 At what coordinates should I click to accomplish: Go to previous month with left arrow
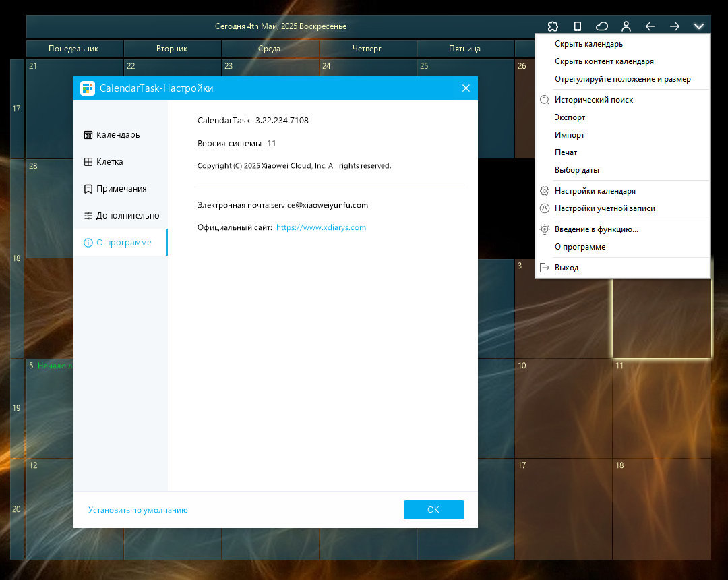coord(650,26)
